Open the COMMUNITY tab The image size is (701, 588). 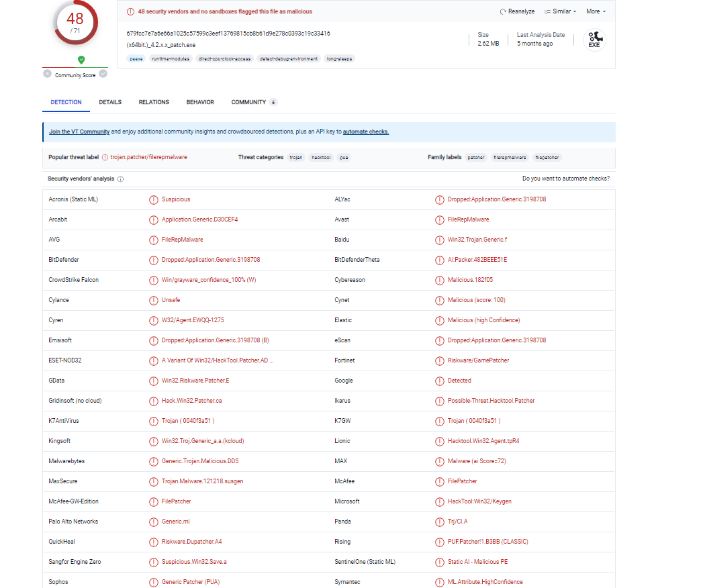coord(254,102)
